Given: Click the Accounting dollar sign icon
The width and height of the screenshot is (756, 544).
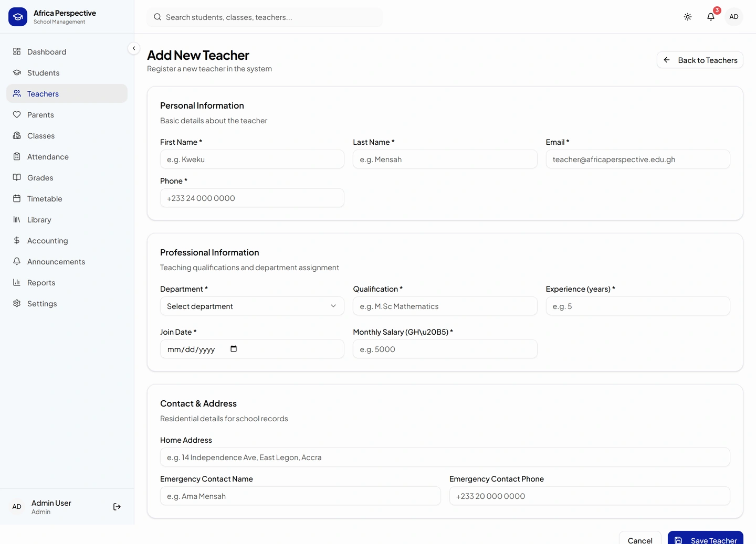Looking at the screenshot, I should (17, 240).
